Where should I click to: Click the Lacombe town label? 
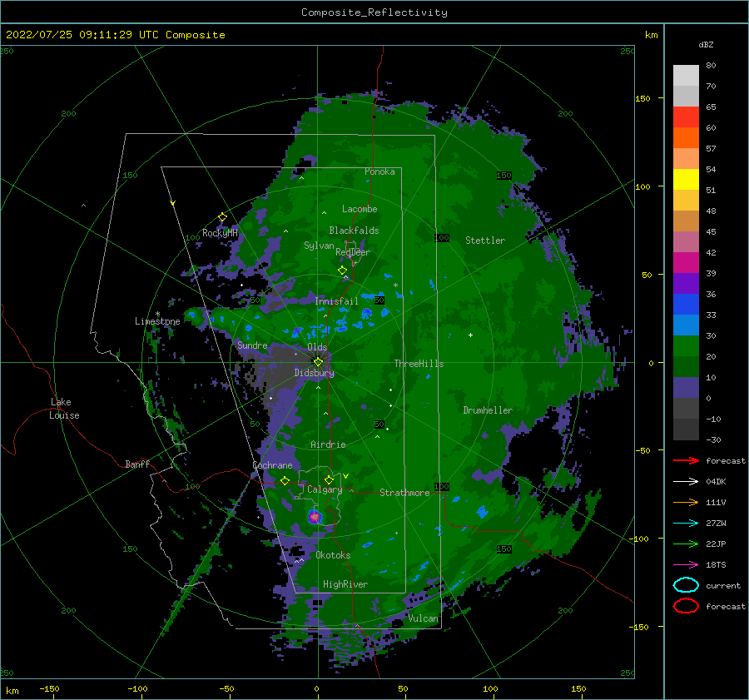(x=360, y=209)
